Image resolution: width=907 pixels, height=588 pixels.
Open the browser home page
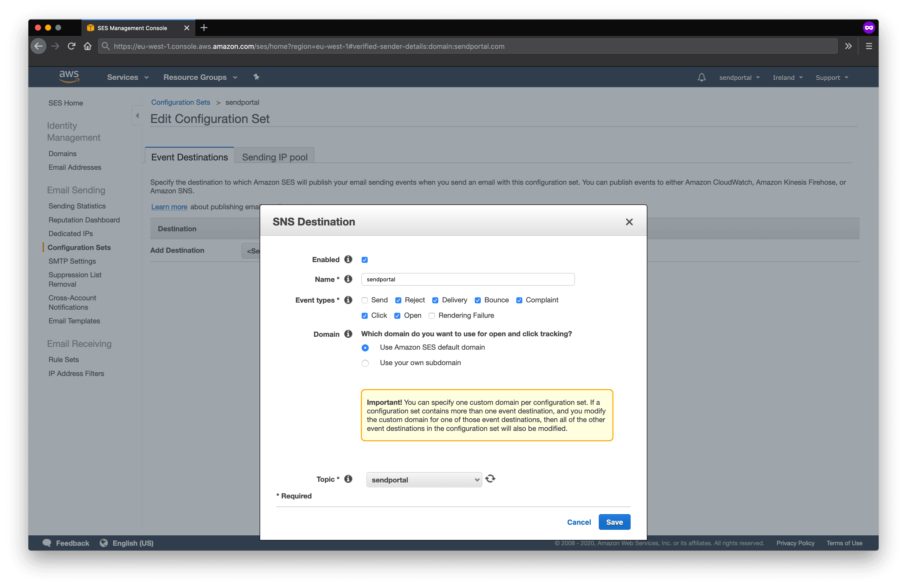pyautogui.click(x=88, y=46)
